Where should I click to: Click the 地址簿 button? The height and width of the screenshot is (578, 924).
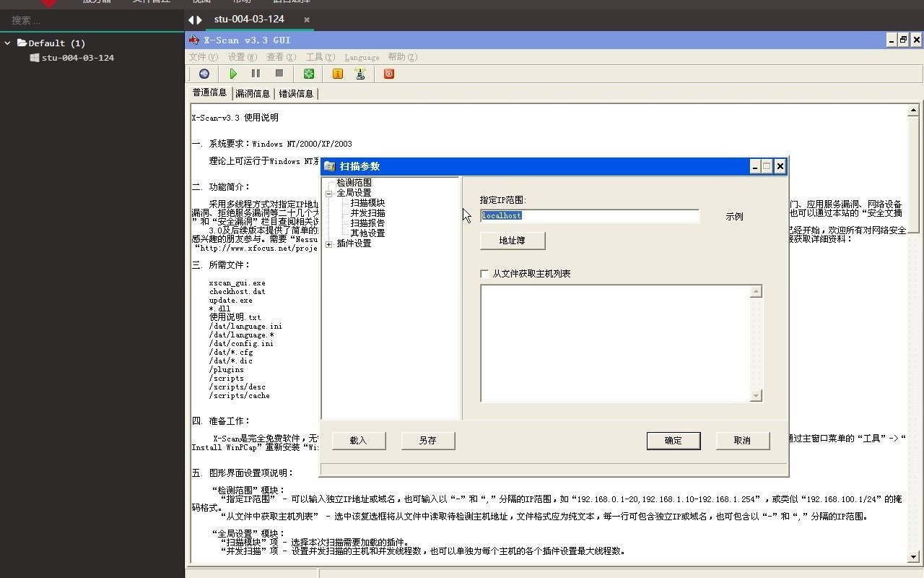point(513,241)
